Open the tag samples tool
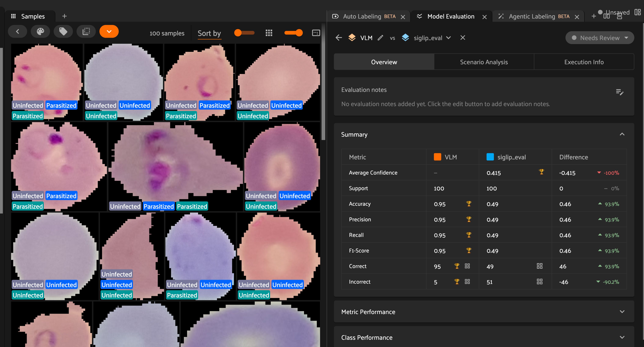The width and height of the screenshot is (644, 347). pos(63,32)
